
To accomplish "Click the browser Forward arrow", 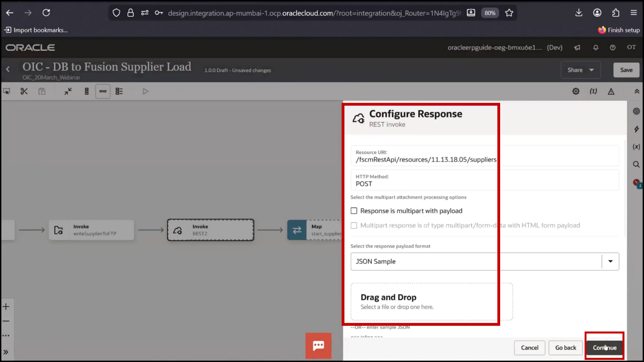I will [28, 13].
